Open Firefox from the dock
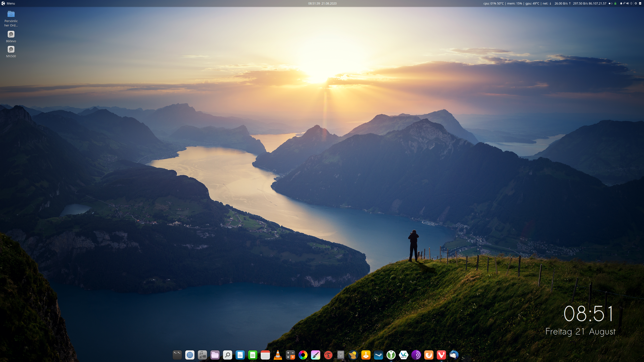This screenshot has height=362, width=644. click(429, 355)
